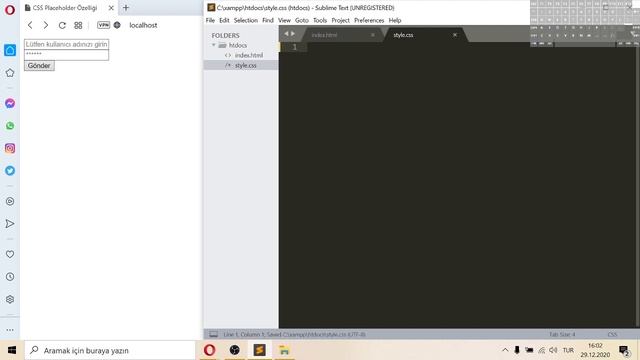Viewport: 640px width, 360px height.
Task: Change CSS syntax in status bar
Action: 612,334
